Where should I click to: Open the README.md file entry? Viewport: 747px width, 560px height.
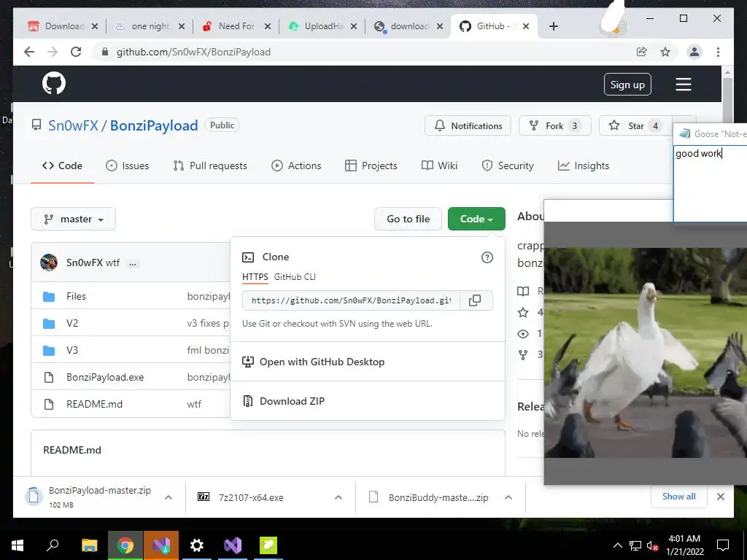(x=94, y=404)
